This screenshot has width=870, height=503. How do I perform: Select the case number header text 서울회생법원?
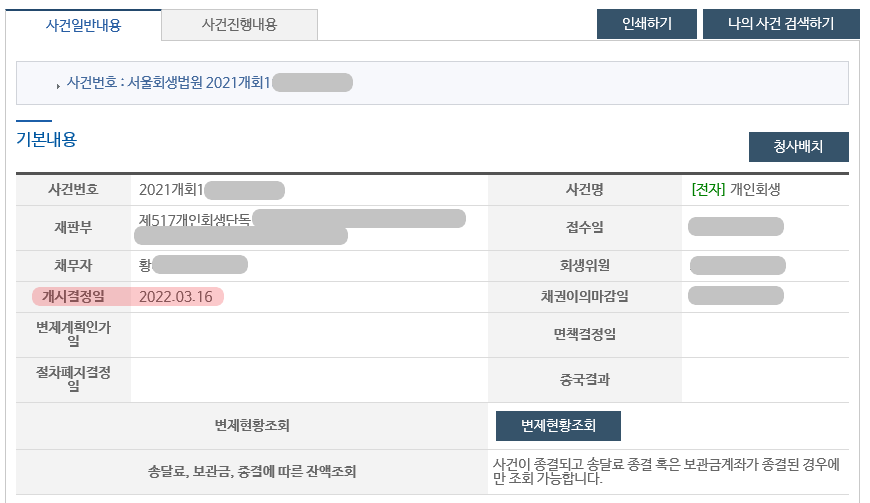[165, 83]
